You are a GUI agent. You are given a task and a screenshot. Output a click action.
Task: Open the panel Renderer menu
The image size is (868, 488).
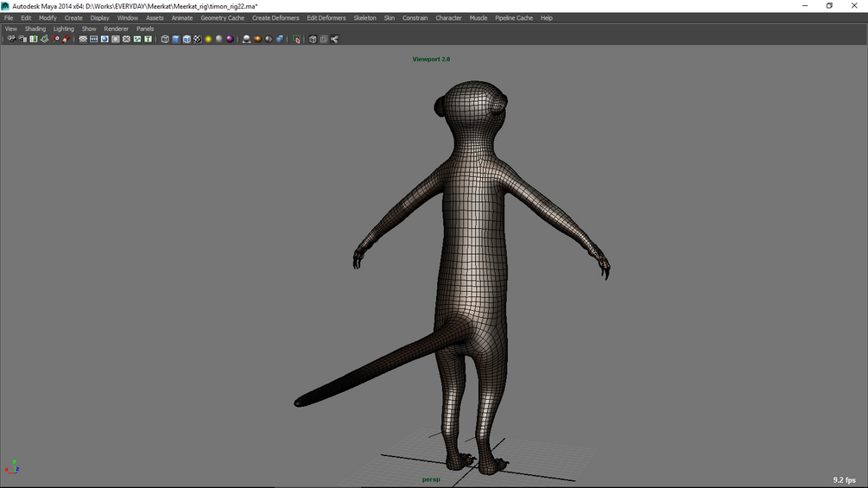pyautogui.click(x=117, y=29)
